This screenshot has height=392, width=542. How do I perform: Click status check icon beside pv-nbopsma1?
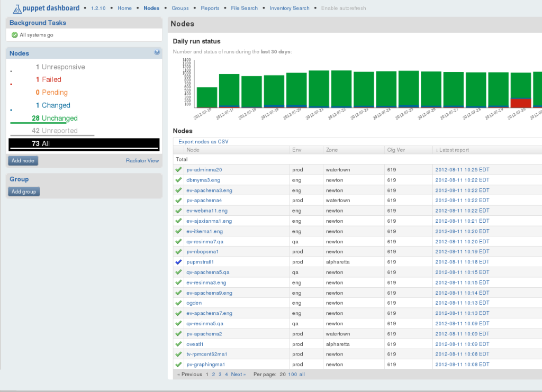(178, 251)
